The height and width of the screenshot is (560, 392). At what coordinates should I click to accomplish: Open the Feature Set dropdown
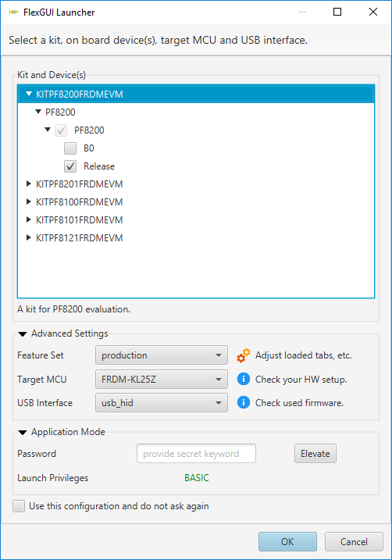[162, 355]
